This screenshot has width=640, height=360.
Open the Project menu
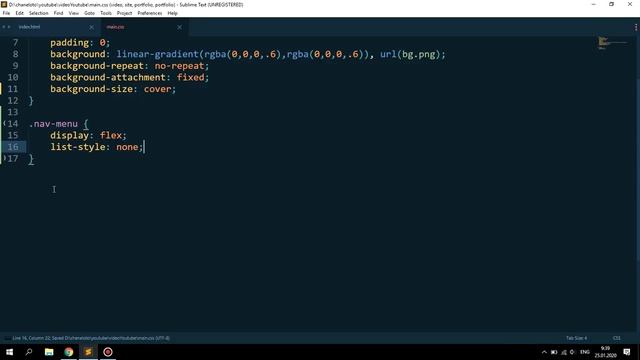click(124, 13)
